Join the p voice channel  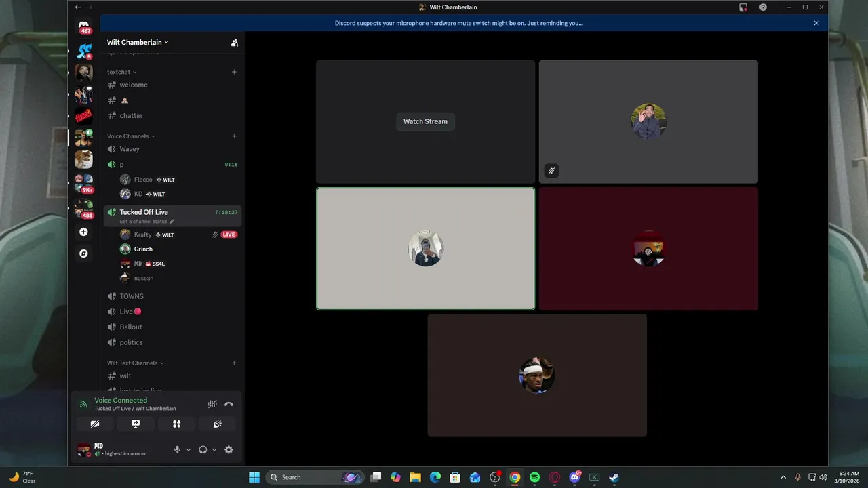pyautogui.click(x=172, y=164)
